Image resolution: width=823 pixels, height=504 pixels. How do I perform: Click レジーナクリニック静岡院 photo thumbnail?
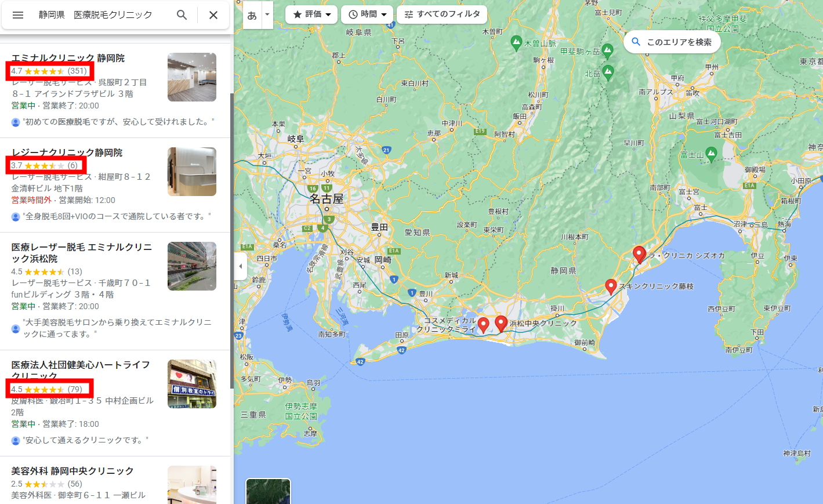[192, 172]
